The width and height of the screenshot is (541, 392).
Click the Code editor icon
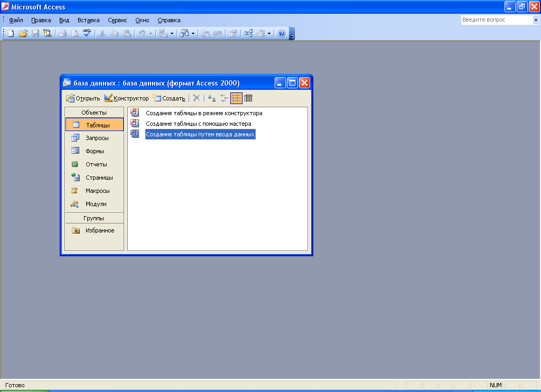[206, 33]
